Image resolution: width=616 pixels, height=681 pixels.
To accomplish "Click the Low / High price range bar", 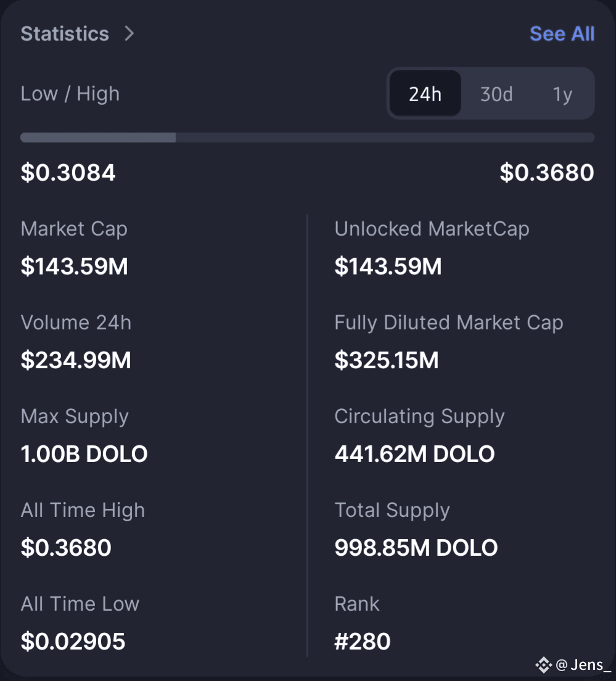I will click(x=307, y=138).
